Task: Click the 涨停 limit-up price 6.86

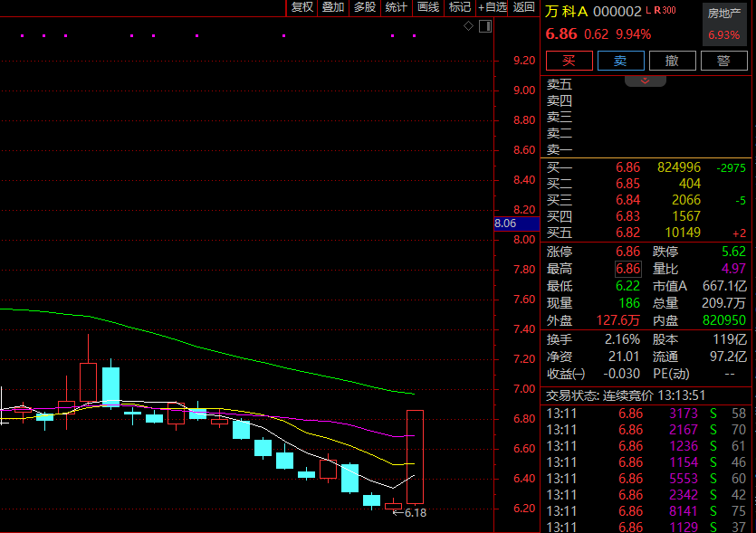Action: 627,252
